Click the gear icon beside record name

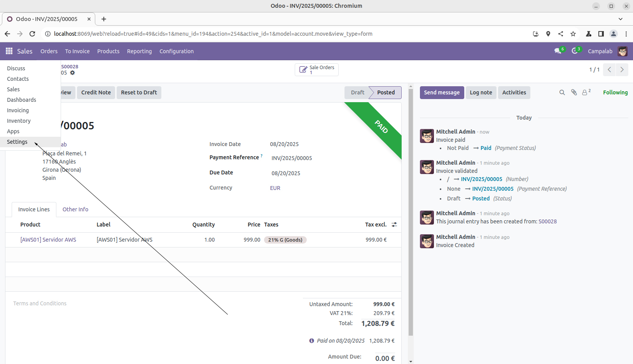click(x=72, y=73)
